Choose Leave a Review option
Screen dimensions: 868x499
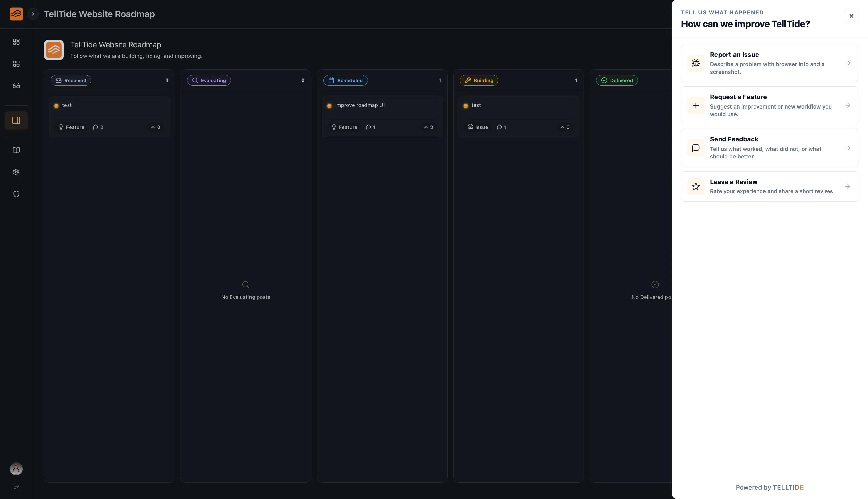coord(770,186)
